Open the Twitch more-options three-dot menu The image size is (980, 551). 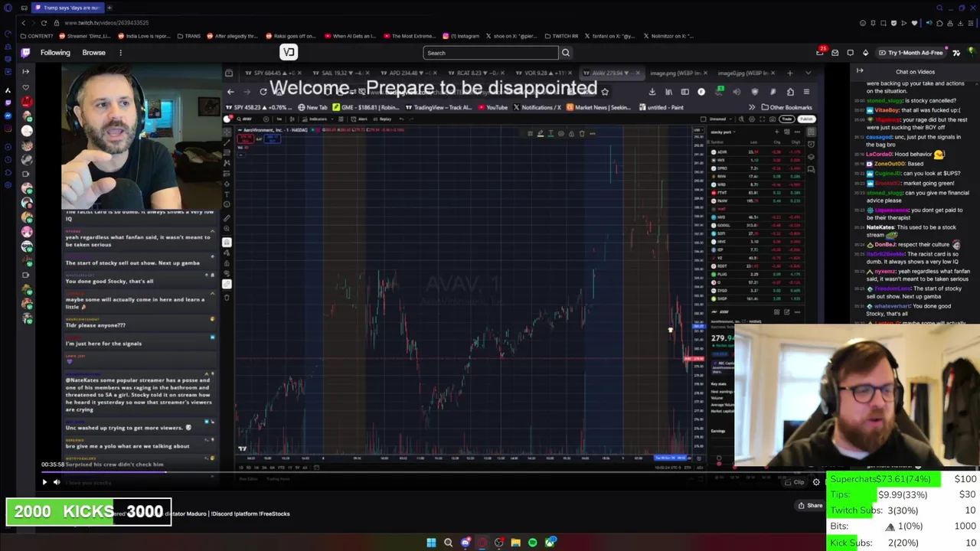(120, 53)
